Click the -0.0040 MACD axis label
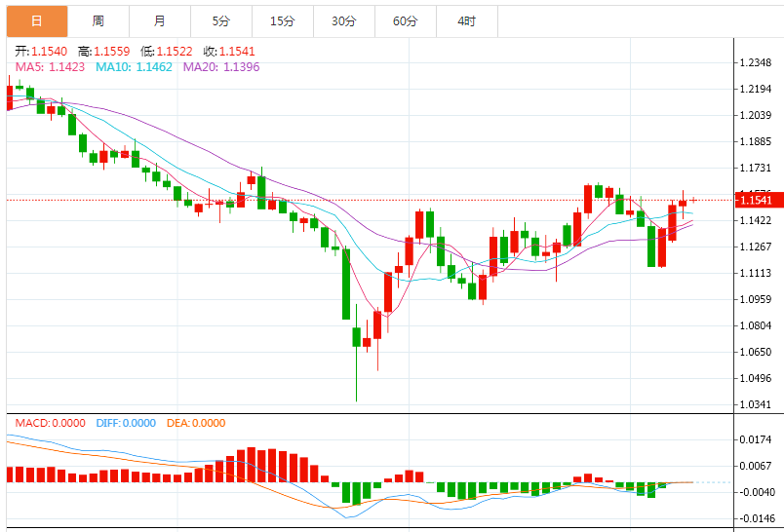Image resolution: width=784 pixels, height=532 pixels. click(757, 492)
